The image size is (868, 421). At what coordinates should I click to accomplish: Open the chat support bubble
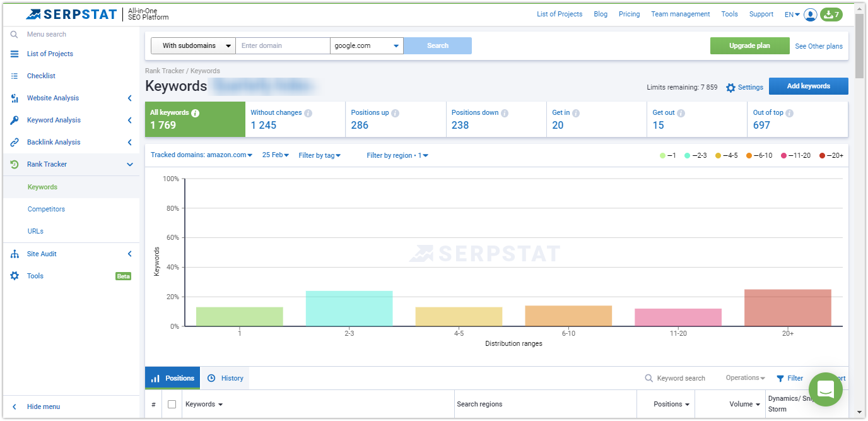point(826,389)
